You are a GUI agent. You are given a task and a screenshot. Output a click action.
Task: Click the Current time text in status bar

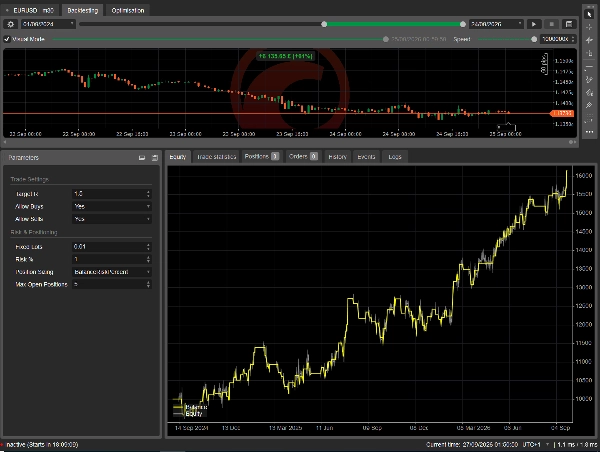[472, 444]
